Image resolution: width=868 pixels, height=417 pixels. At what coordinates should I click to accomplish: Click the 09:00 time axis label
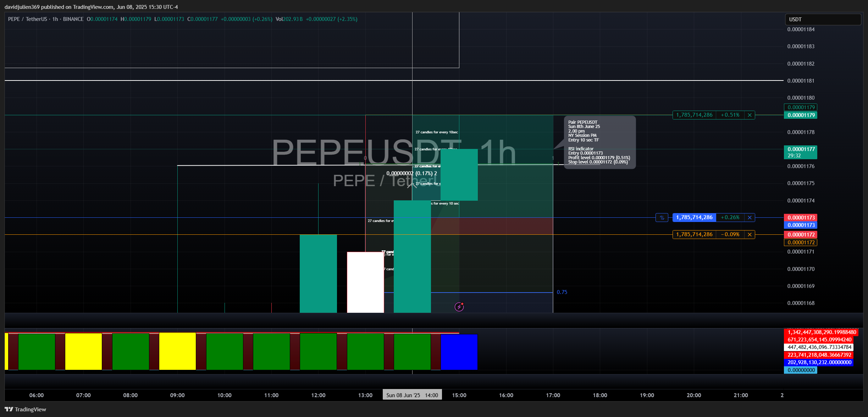point(177,395)
